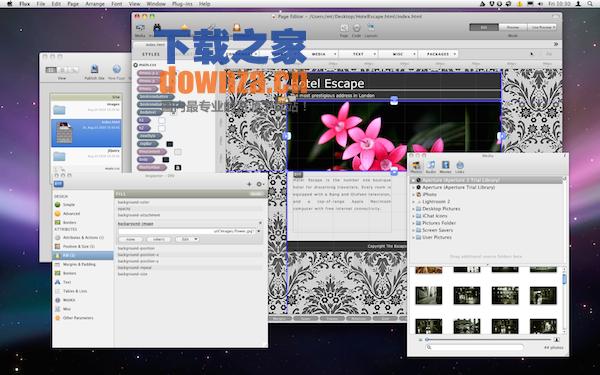600x375 pixels.
Task: Expand the iPhoto source in Media window
Action: pos(413,194)
